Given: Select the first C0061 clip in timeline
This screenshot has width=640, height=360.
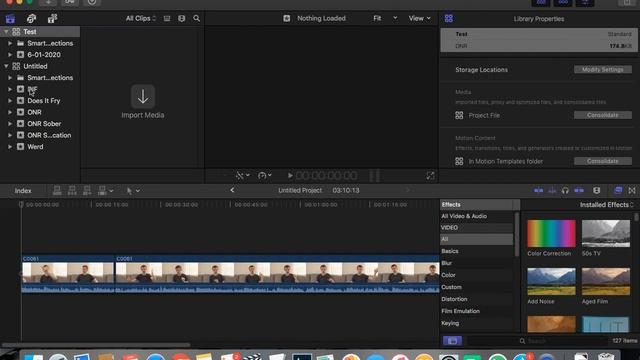Looking at the screenshot, I should [x=68, y=273].
